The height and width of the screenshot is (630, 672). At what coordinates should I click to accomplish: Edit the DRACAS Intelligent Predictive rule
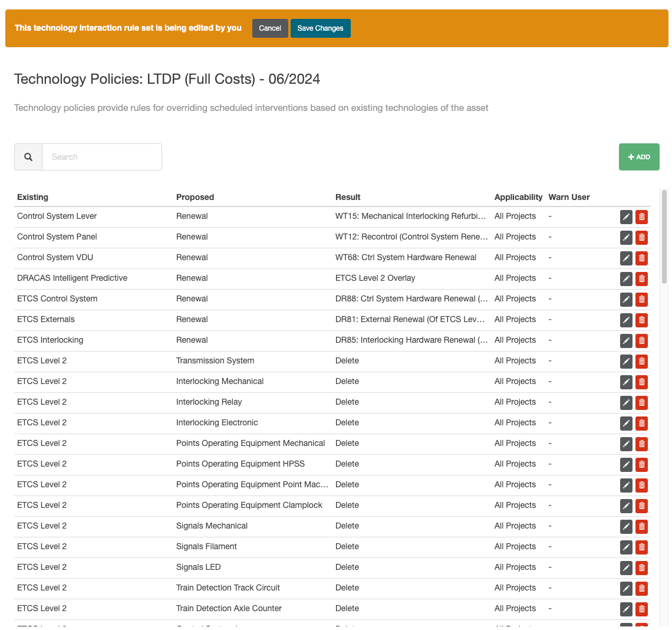pos(626,278)
